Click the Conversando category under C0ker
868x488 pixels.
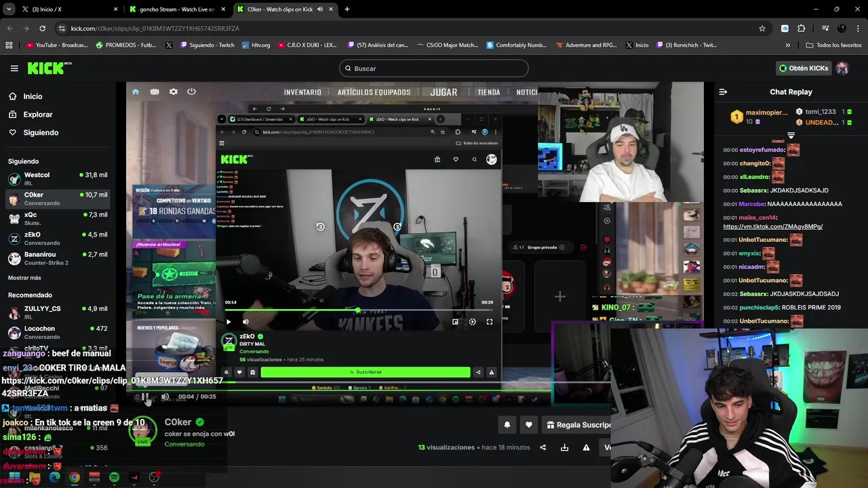184,445
